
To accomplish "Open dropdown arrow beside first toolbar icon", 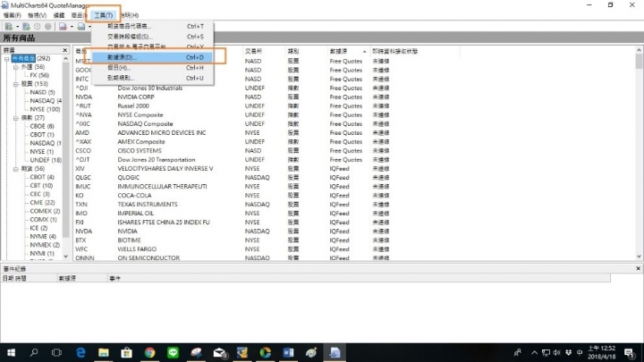I will tap(17, 27).
